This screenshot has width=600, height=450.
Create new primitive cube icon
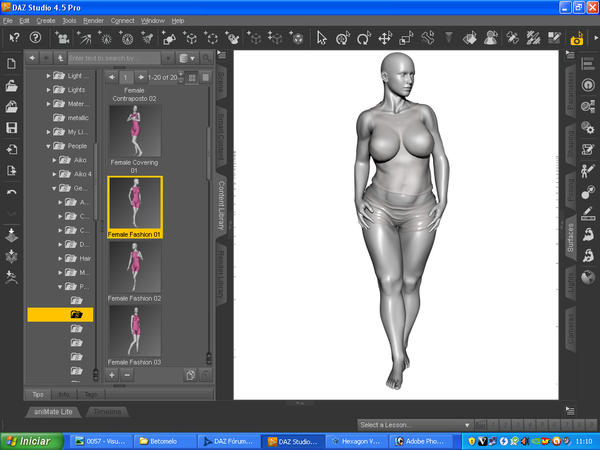tap(190, 38)
